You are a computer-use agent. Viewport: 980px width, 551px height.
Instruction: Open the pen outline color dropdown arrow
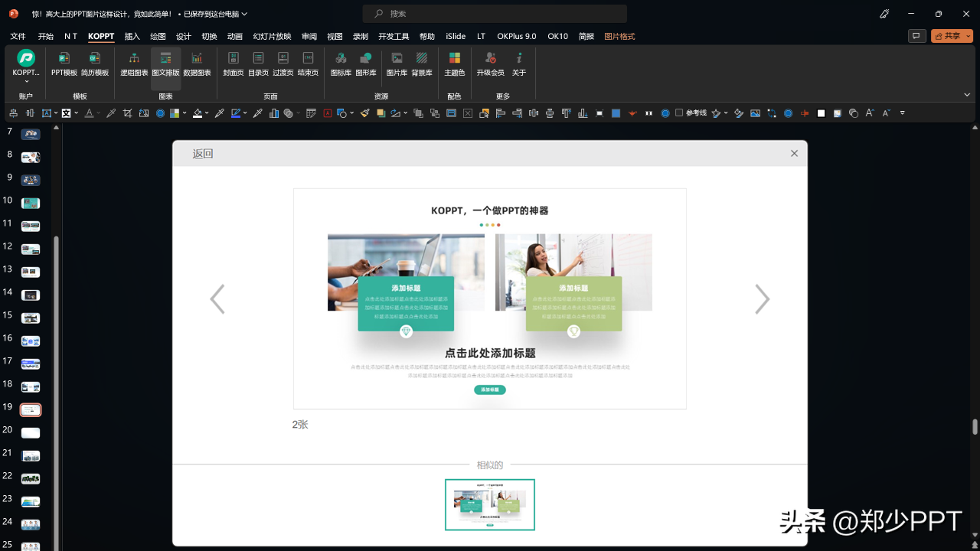pyautogui.click(x=245, y=113)
